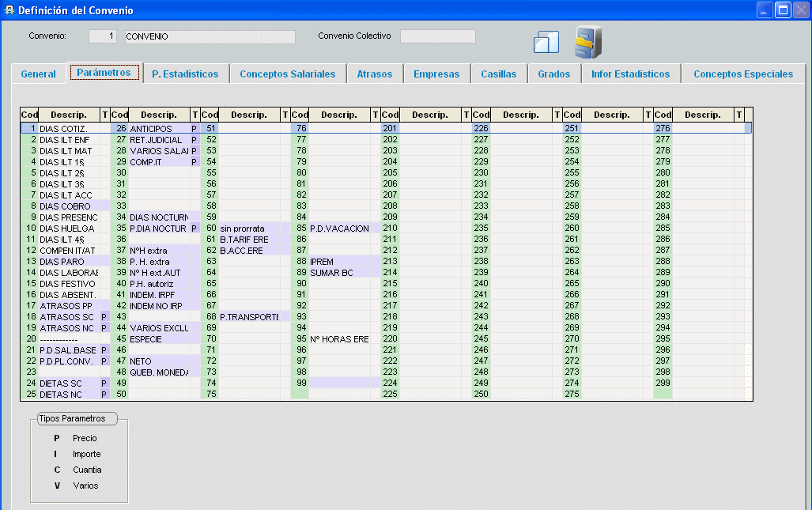This screenshot has height=510, width=812.
Task: Click the blue file cabinet icon
Action: coord(588,41)
